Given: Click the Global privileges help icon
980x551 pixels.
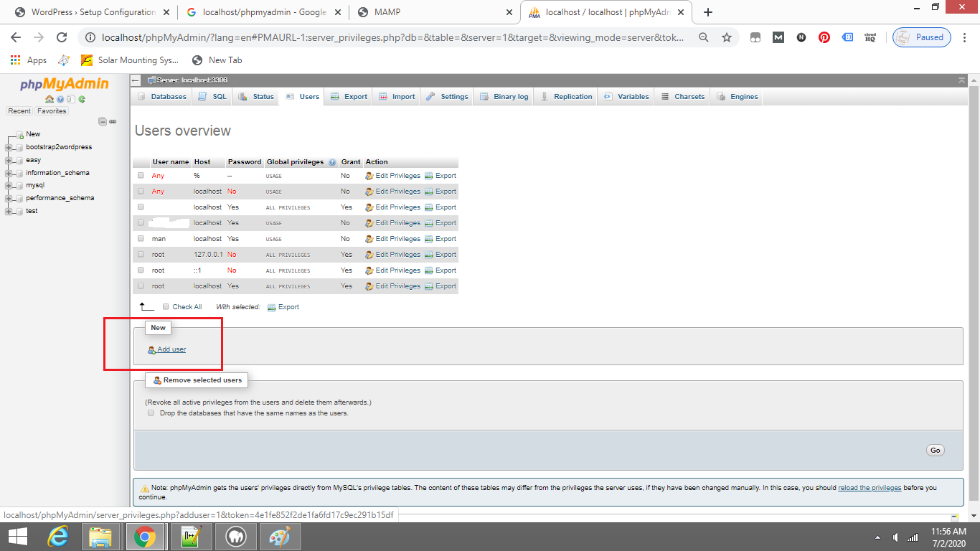Looking at the screenshot, I should pos(332,162).
